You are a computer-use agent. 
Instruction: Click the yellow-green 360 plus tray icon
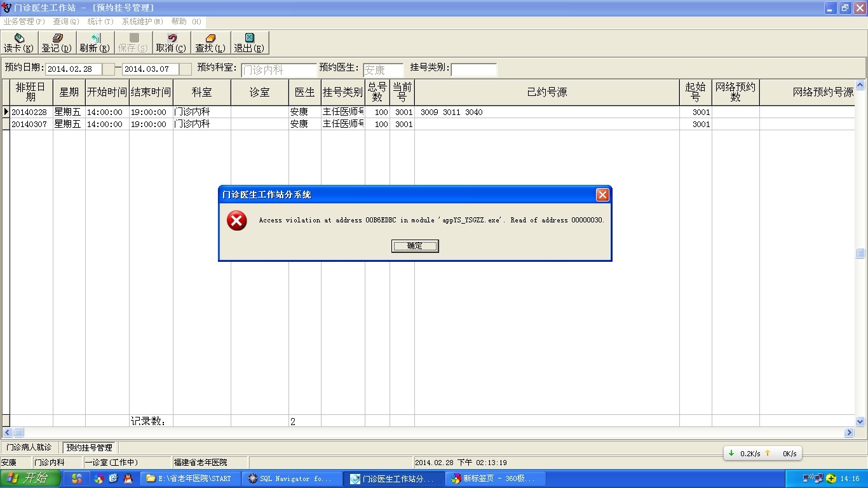pos(831,478)
